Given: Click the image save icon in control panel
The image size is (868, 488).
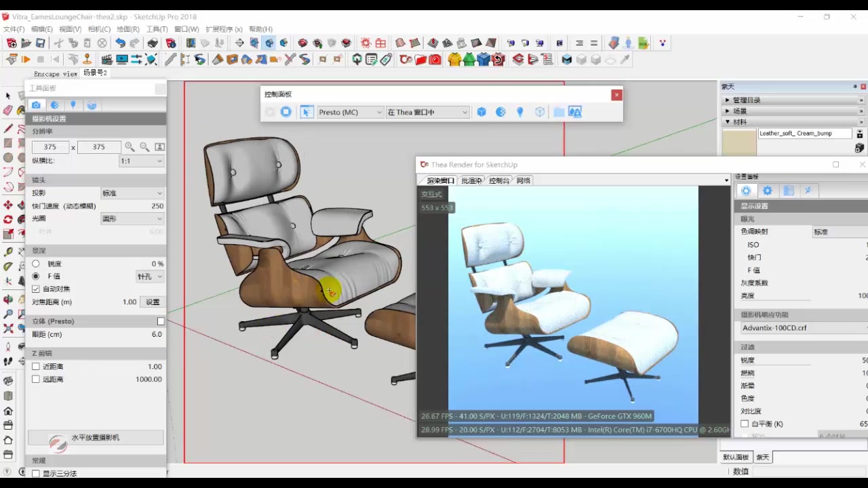Looking at the screenshot, I should [x=575, y=112].
